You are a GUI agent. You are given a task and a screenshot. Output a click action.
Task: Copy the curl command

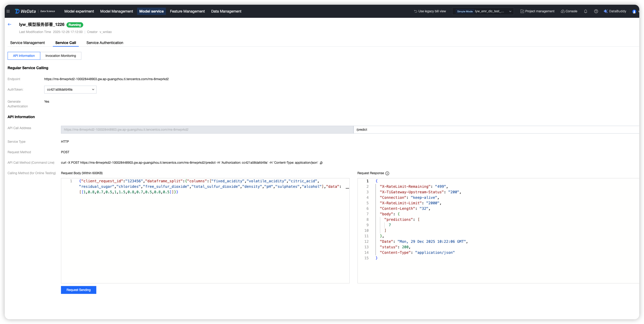(x=321, y=163)
